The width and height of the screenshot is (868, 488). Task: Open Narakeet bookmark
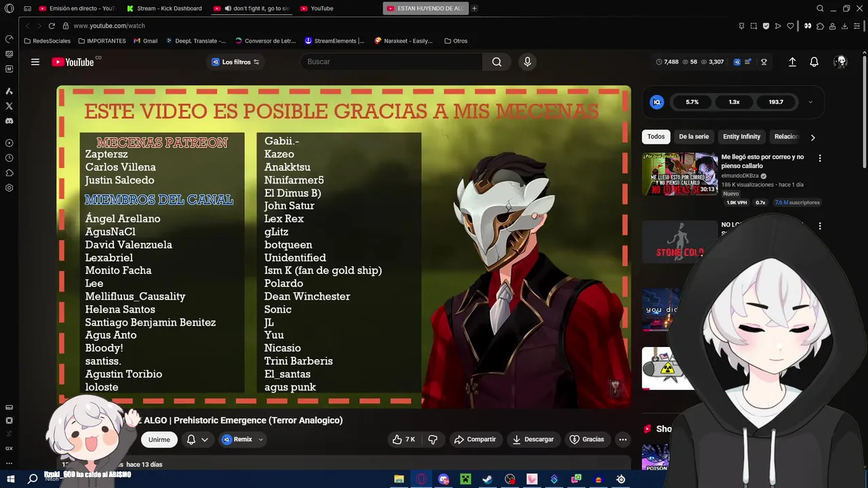coord(403,41)
